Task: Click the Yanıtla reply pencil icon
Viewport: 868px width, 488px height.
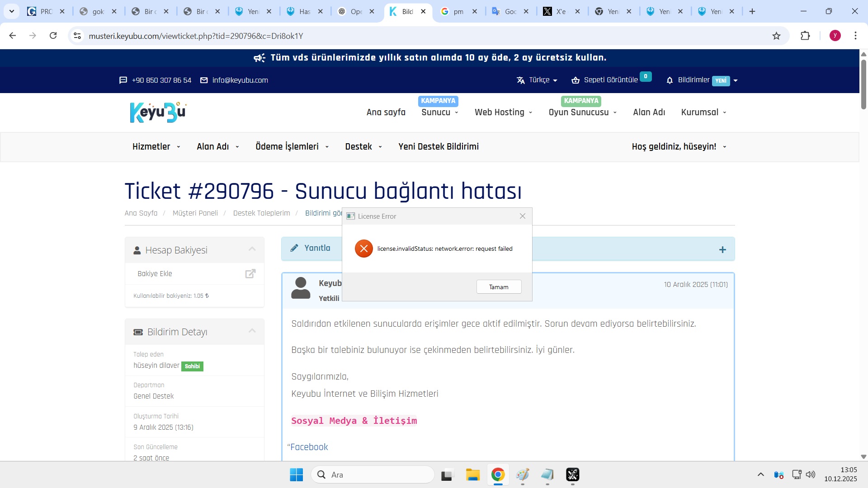Action: pyautogui.click(x=294, y=248)
